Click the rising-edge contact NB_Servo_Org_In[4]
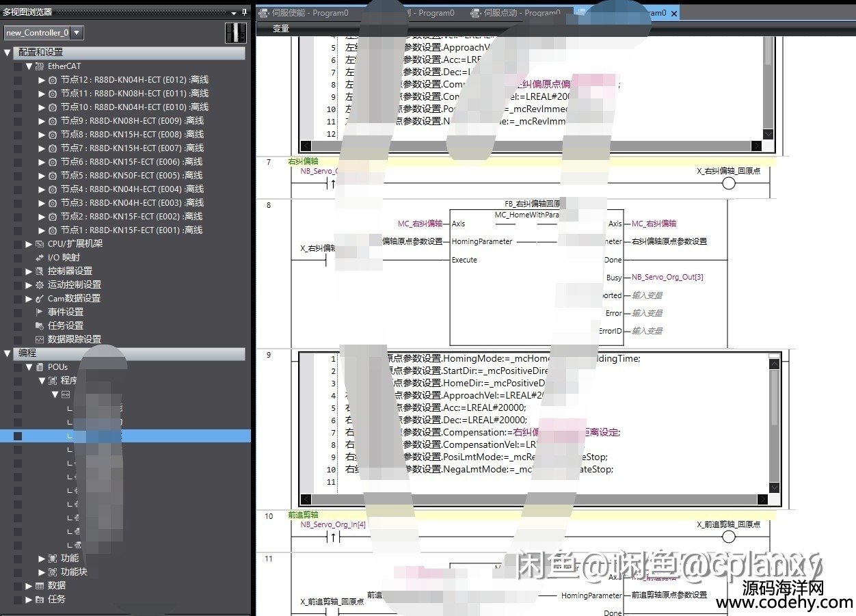This screenshot has height=616, width=856. click(333, 537)
